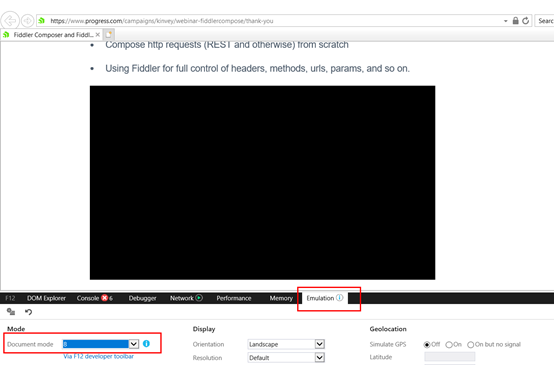Click the Via F12 developer toolbar link
554x365 pixels.
tap(99, 356)
